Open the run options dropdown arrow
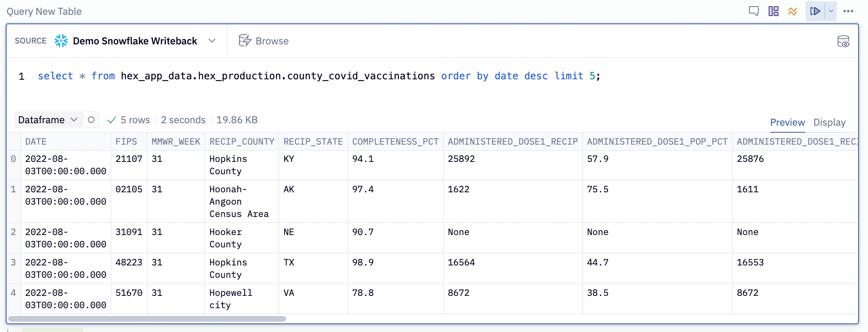This screenshot has height=332, width=868. [x=831, y=11]
